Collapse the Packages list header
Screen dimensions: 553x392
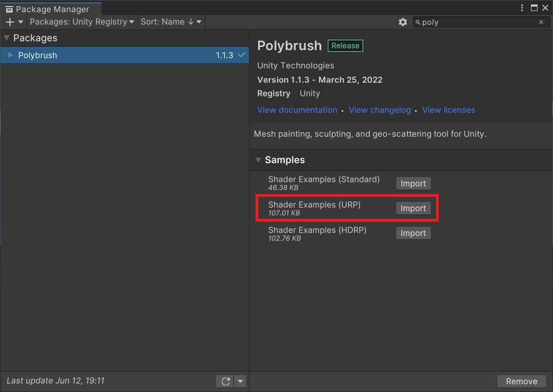click(7, 37)
